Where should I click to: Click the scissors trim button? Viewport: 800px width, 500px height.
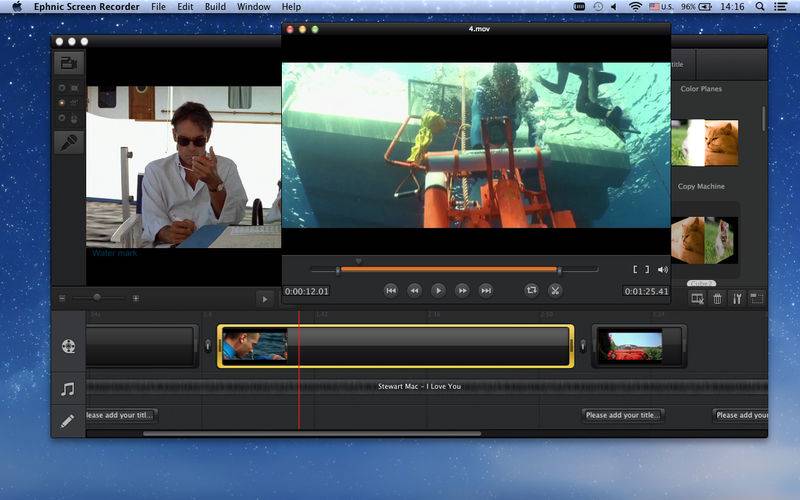(x=555, y=290)
